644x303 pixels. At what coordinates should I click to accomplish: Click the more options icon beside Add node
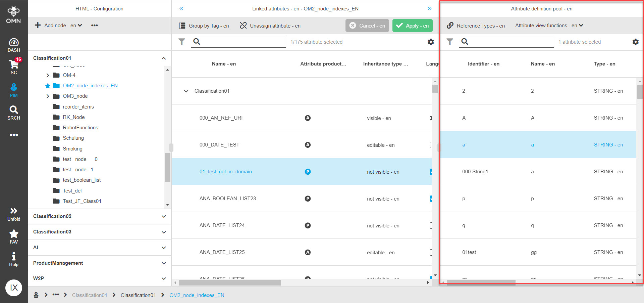94,25
